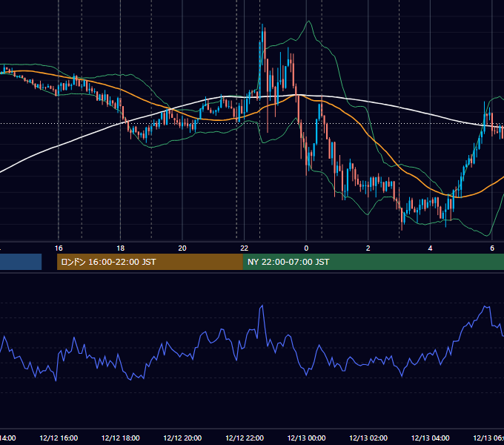Click the "0" hour label on upper axis
Viewport: 504px width, 445px height.
(306, 248)
